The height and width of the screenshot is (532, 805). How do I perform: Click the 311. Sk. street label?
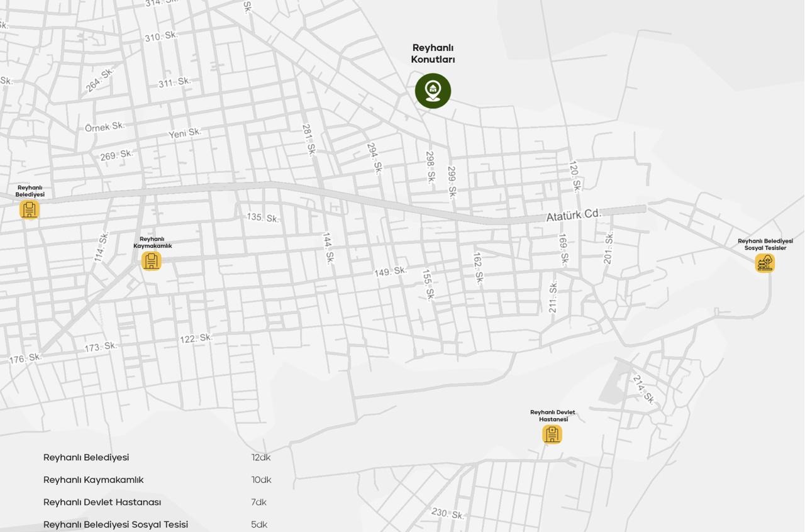click(x=174, y=82)
